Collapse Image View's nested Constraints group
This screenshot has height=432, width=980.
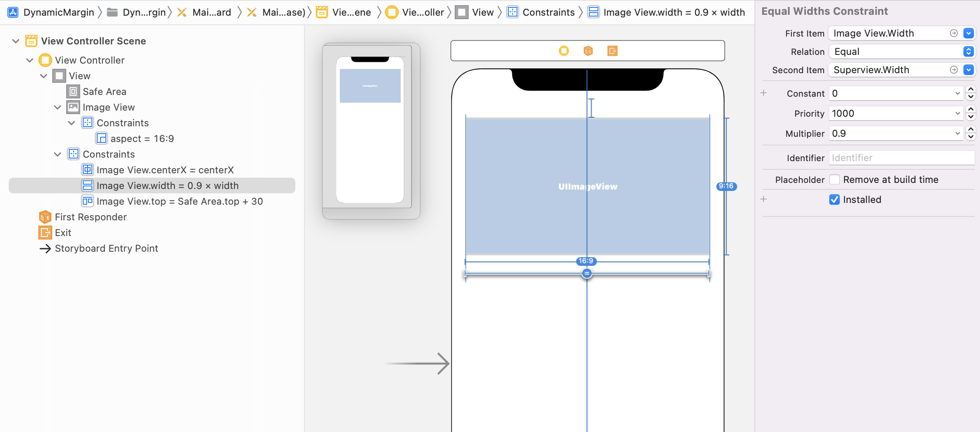click(x=71, y=123)
